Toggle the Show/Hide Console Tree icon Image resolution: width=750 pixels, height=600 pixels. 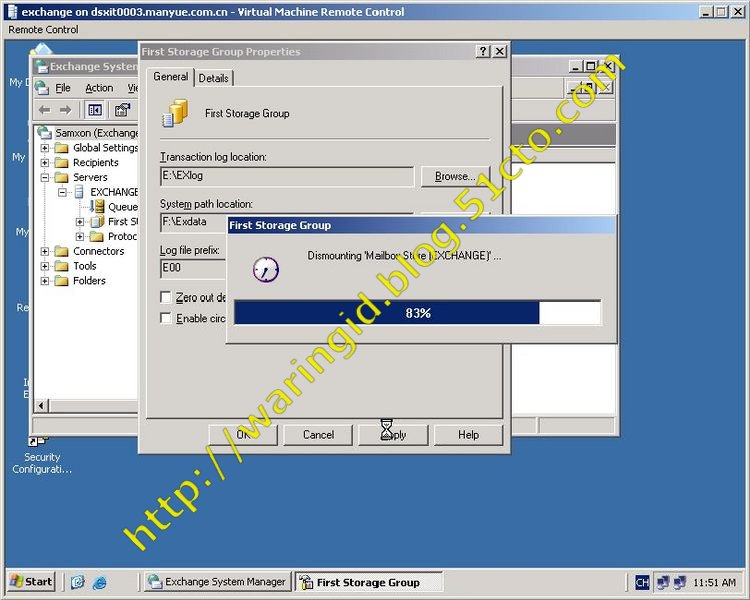[x=95, y=110]
